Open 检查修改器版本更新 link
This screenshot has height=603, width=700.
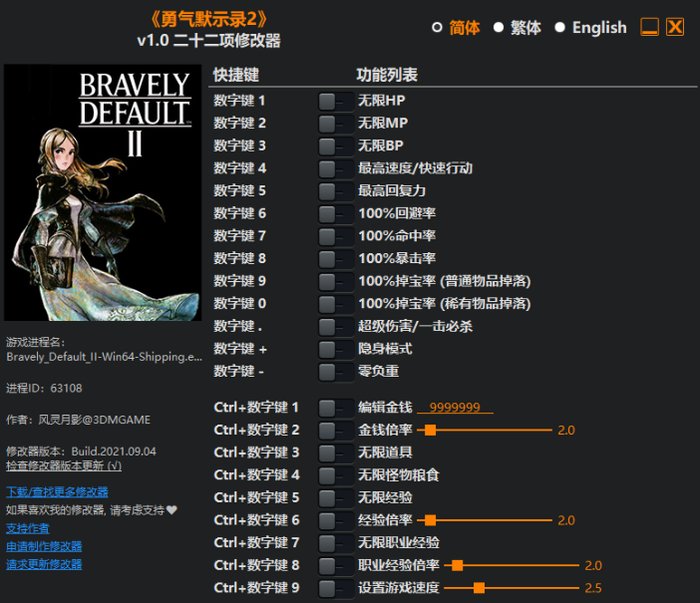coord(64,465)
